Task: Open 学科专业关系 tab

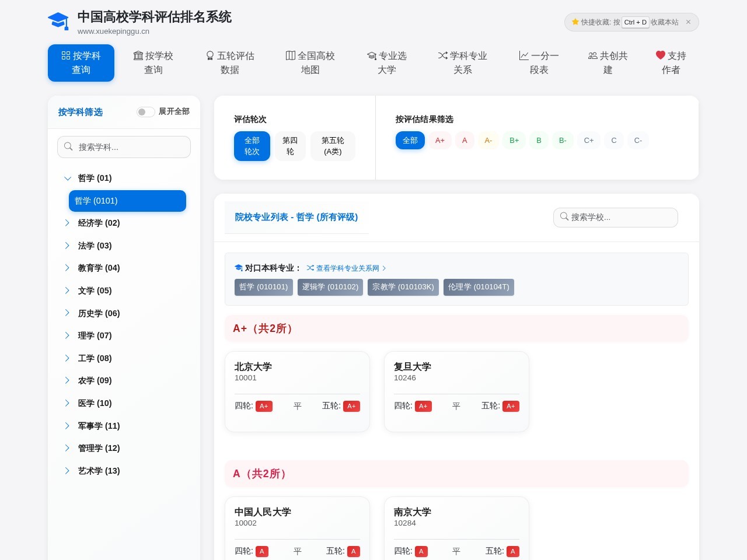Action: click(x=463, y=63)
